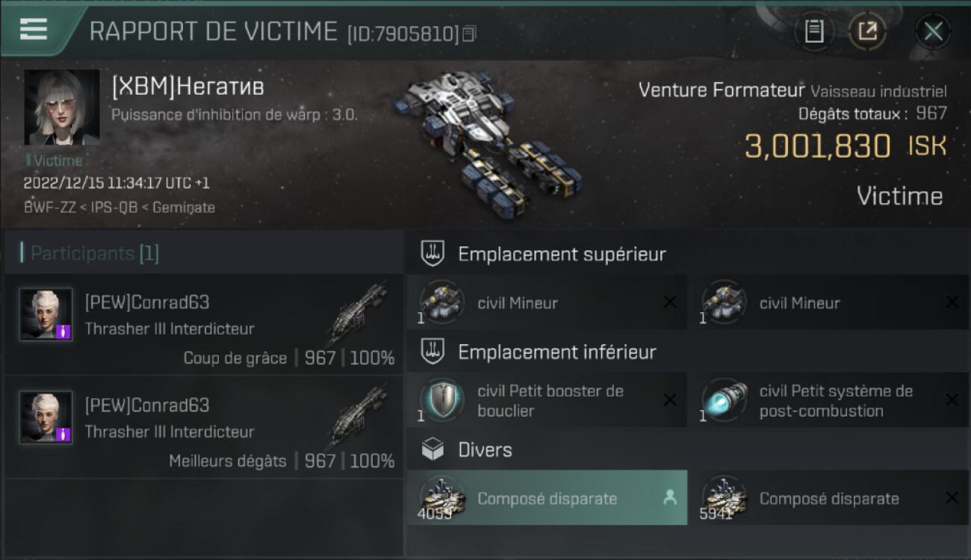Copy the kill report ID
Image resolution: width=971 pixels, height=560 pixels.
(x=469, y=34)
